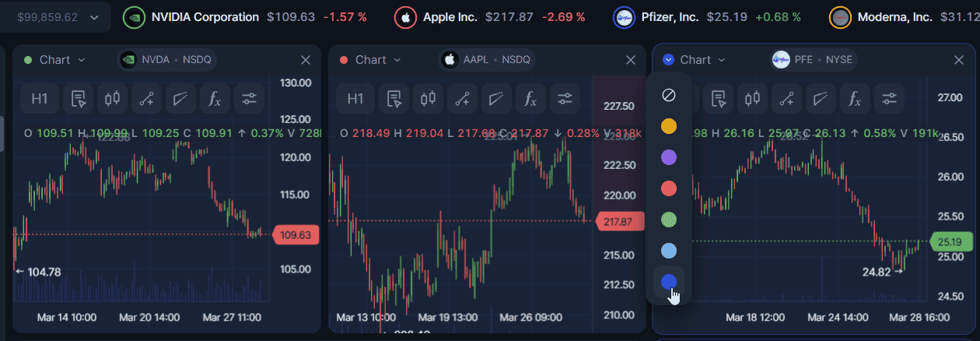
Task: Open chart settings sliders in NVDA panel
Action: (x=249, y=99)
